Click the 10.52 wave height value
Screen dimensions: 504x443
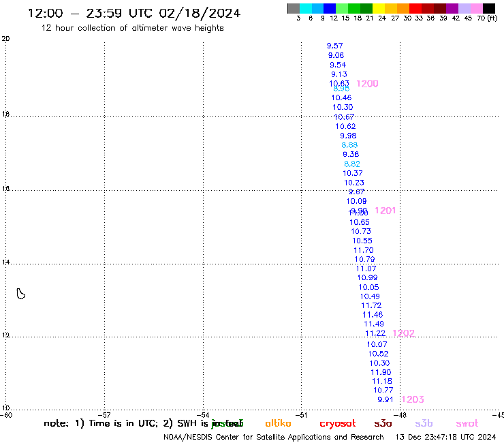(x=378, y=354)
